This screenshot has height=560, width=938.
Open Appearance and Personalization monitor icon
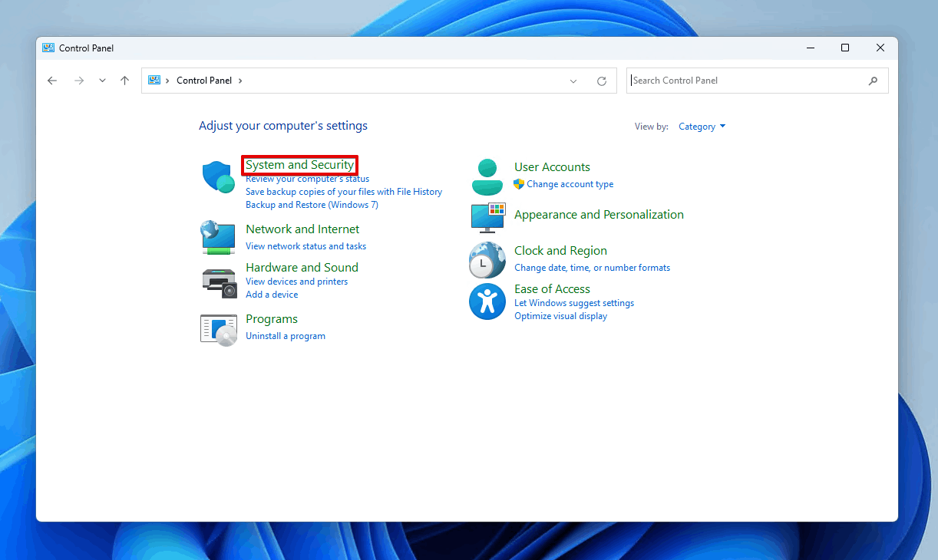[487, 217]
